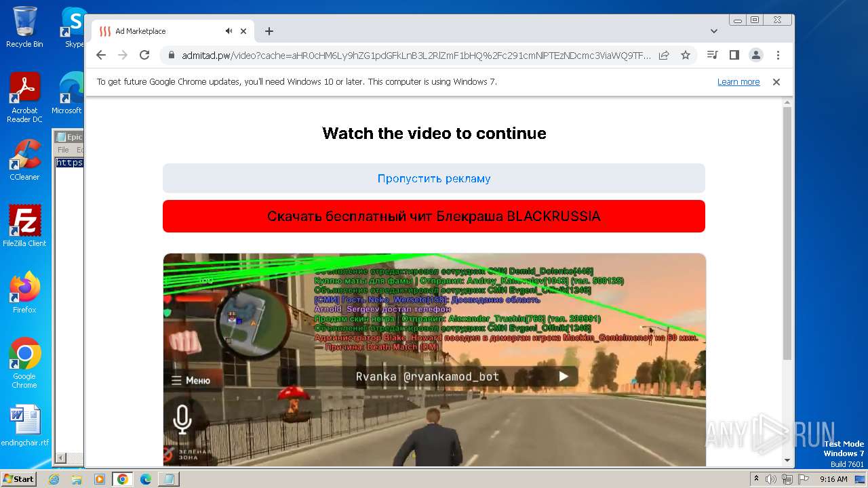Open Internet Explorer from taskbar
The height and width of the screenshot is (488, 868).
pos(54,479)
